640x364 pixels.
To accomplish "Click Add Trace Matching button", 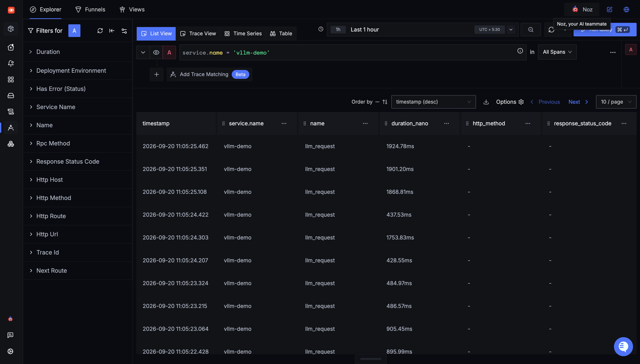I will (209, 74).
